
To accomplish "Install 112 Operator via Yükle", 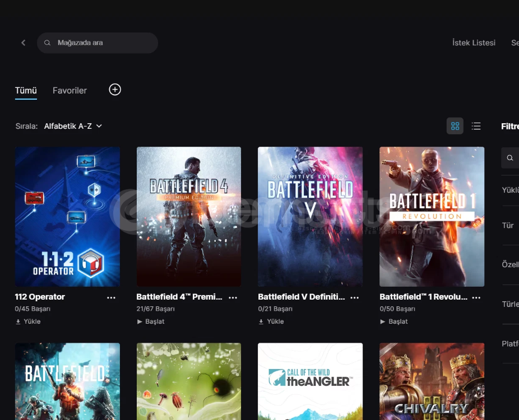I will click(28, 321).
